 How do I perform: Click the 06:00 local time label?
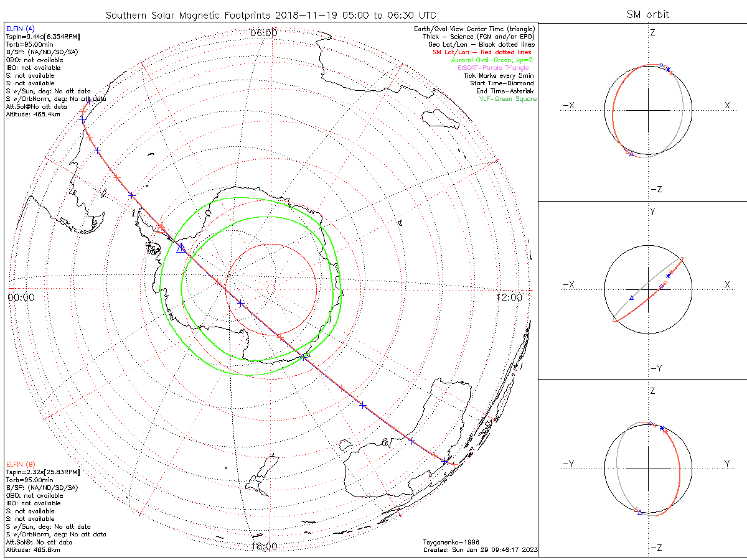pos(263,32)
